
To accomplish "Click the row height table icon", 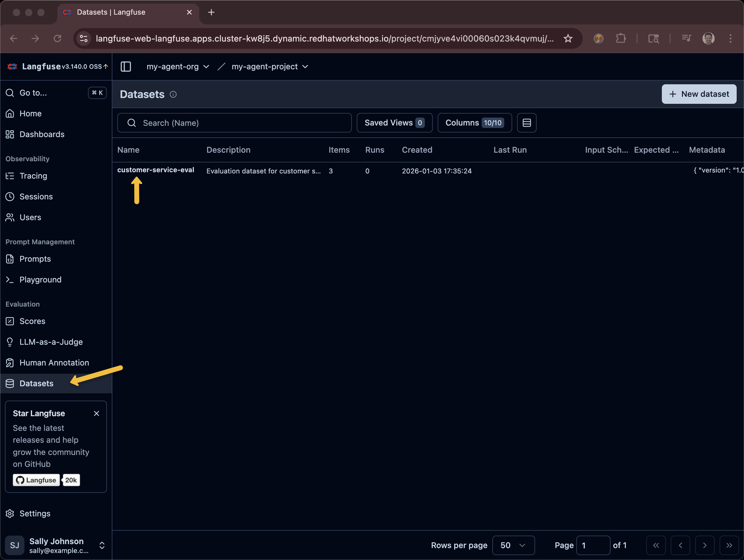I will (526, 123).
